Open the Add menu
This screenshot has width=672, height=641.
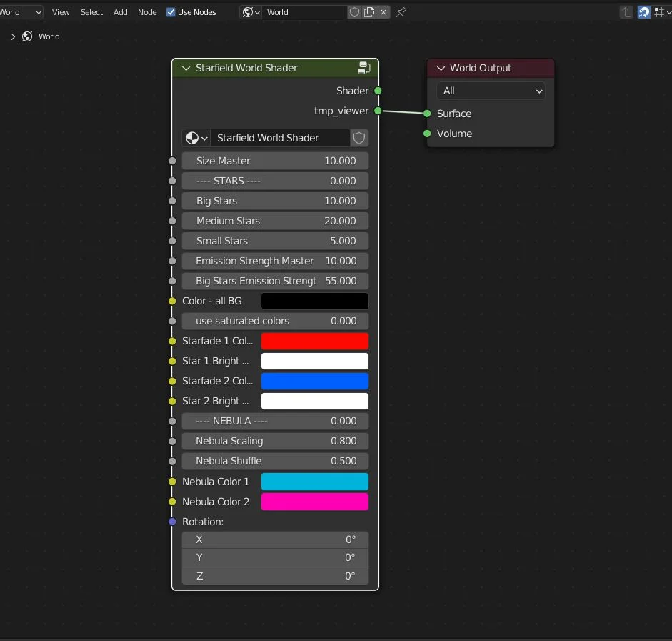point(121,12)
